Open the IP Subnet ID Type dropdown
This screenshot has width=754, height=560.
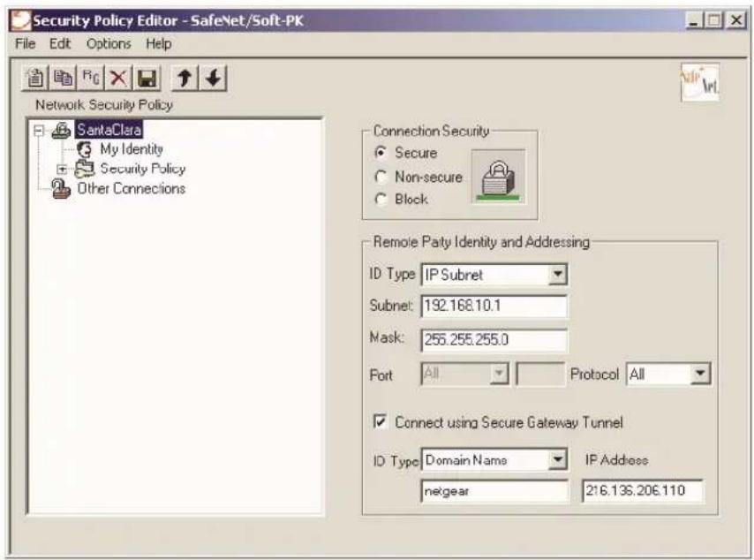557,275
